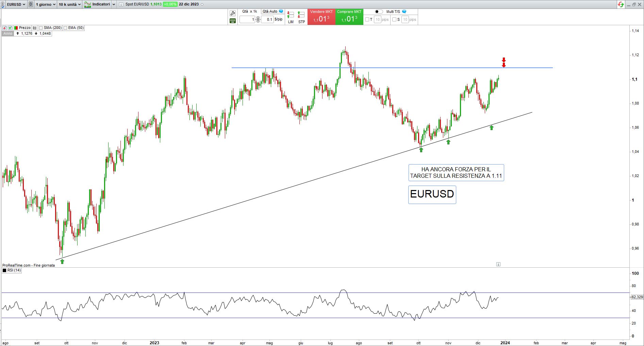644x346 pixels.
Task: Click the Prezzo red-green color swatch
Action: point(16,28)
